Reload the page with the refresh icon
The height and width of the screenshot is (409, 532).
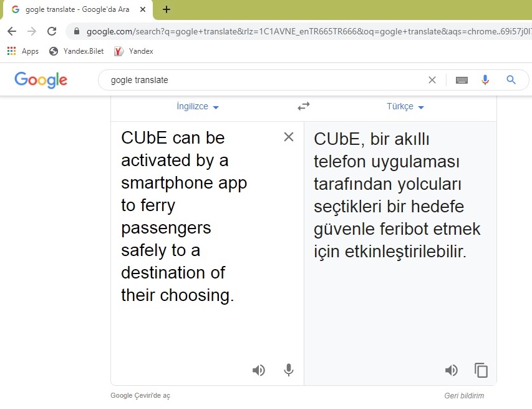pyautogui.click(x=52, y=32)
